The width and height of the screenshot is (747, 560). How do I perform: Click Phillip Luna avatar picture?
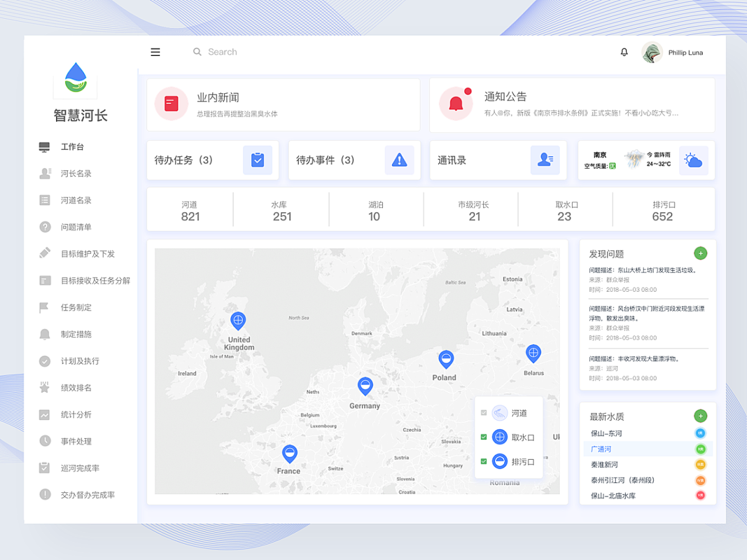click(652, 52)
